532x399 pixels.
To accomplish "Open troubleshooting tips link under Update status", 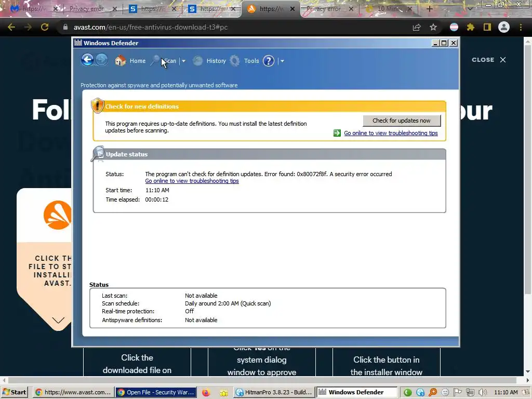I will coord(192,181).
